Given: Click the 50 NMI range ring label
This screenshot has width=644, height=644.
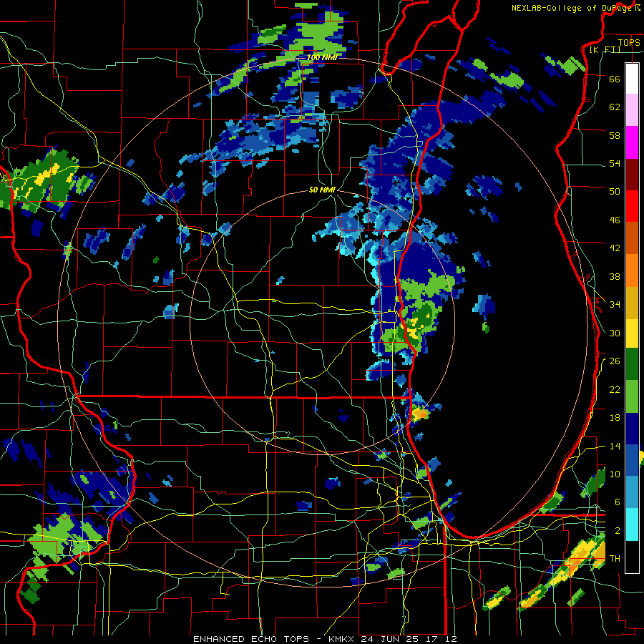Looking at the screenshot, I should [322, 190].
